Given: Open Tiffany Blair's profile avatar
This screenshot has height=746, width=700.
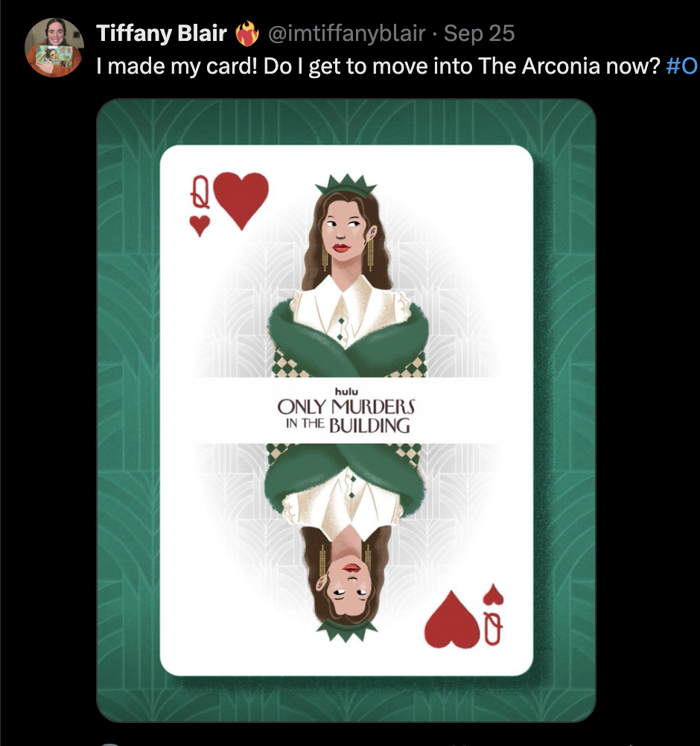Looking at the screenshot, I should pyautogui.click(x=54, y=48).
